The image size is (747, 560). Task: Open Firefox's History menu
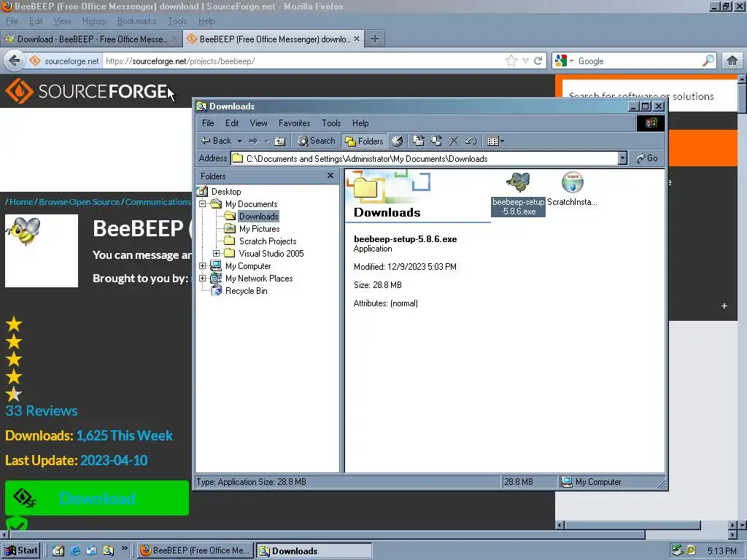pyautogui.click(x=94, y=21)
